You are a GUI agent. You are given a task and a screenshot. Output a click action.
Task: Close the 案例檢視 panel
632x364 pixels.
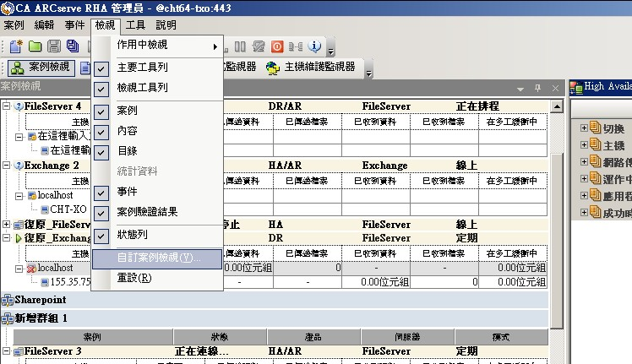pos(555,88)
